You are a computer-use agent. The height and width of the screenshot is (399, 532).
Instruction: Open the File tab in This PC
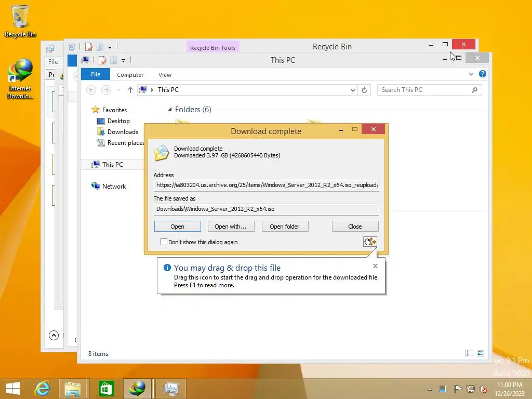[x=96, y=74]
